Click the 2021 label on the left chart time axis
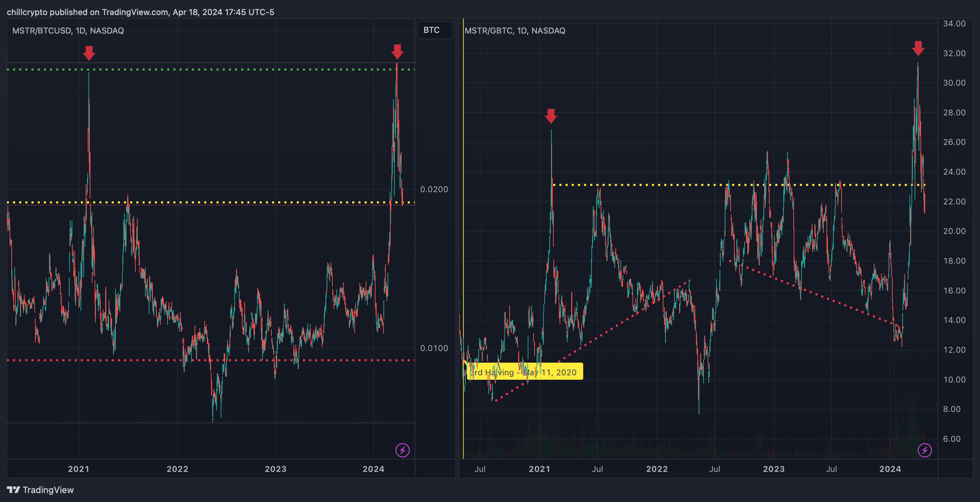This screenshot has width=980, height=502. (x=79, y=469)
